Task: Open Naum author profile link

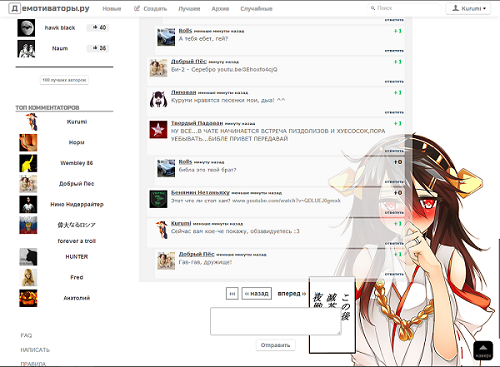Action: point(60,48)
